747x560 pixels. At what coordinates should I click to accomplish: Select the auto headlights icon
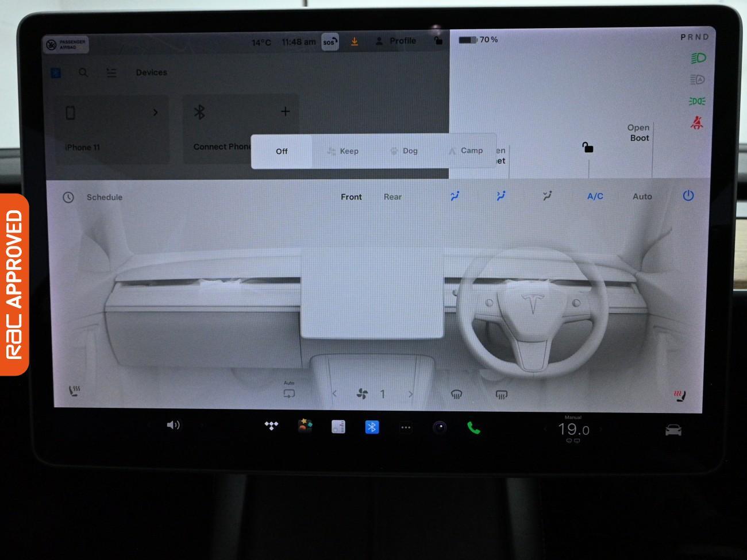[x=697, y=80]
